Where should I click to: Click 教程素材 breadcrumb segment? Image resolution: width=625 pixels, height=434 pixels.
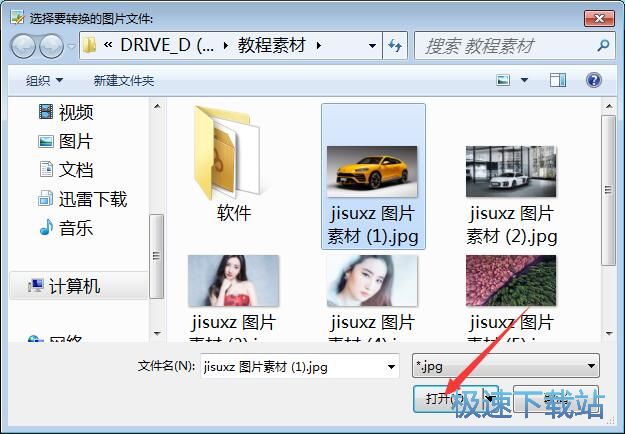(x=271, y=45)
